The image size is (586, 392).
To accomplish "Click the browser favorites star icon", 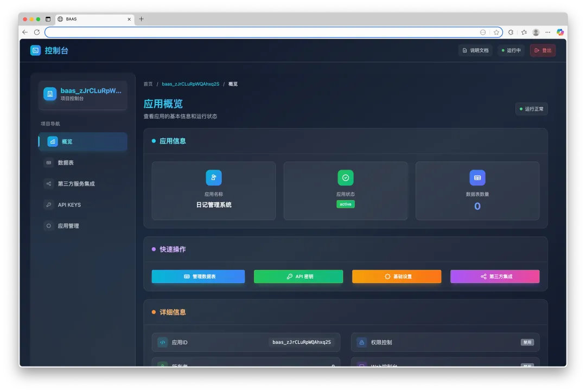I will pos(496,33).
